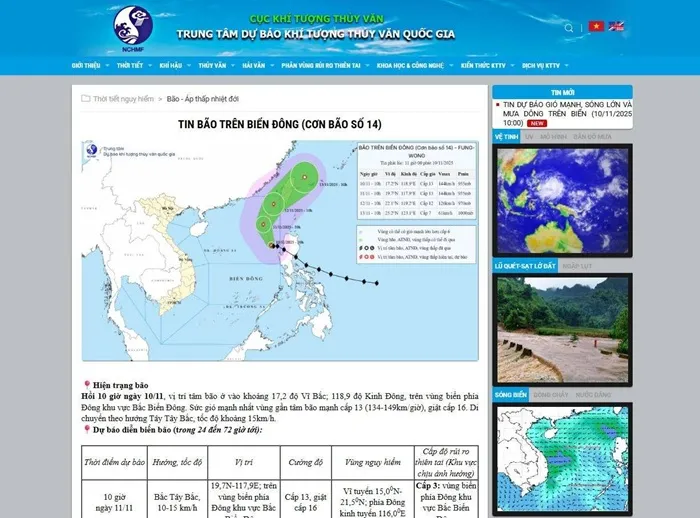Click table header Hướng, tốc độ

(x=177, y=462)
